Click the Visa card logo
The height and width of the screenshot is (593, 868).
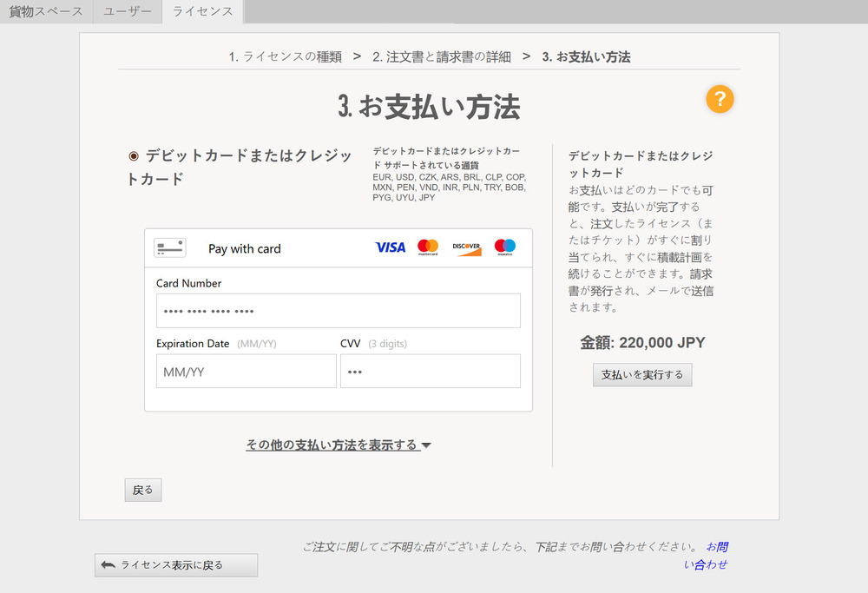pyautogui.click(x=390, y=247)
